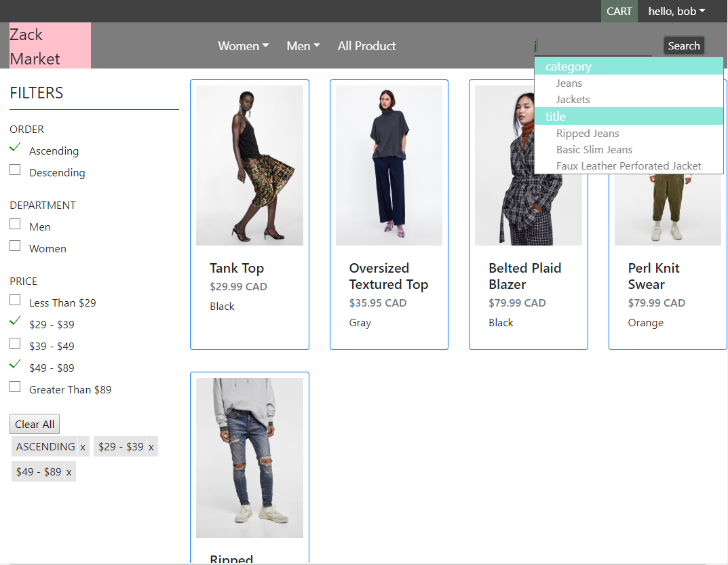The height and width of the screenshot is (565, 728).
Task: Open the CART page
Action: [619, 11]
